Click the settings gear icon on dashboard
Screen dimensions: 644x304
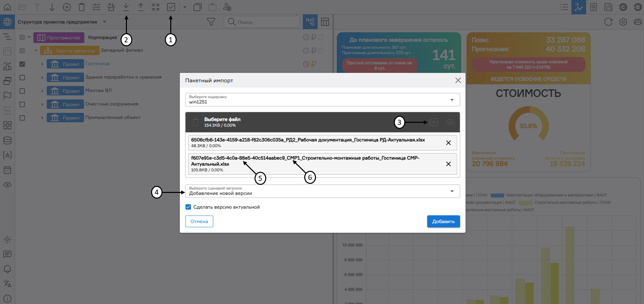(x=623, y=22)
